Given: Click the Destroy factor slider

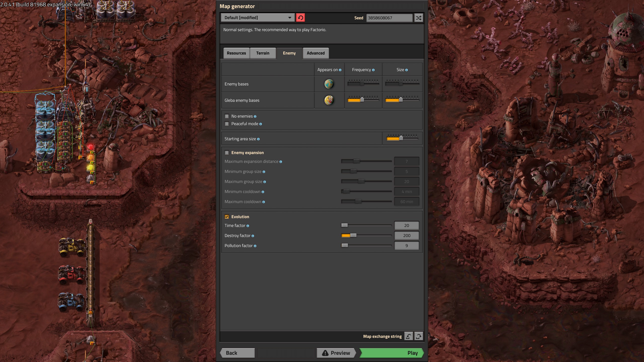Looking at the screenshot, I should click(x=366, y=235).
